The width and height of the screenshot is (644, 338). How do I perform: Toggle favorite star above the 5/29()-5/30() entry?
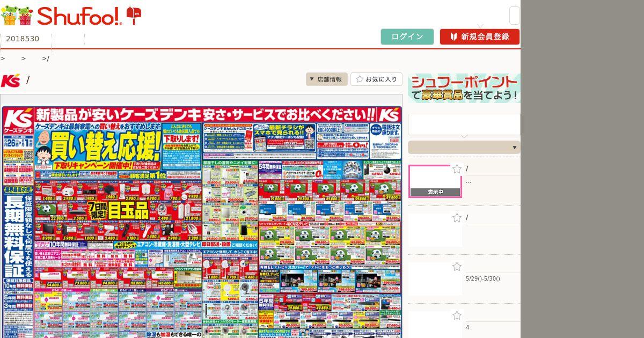[x=457, y=267]
